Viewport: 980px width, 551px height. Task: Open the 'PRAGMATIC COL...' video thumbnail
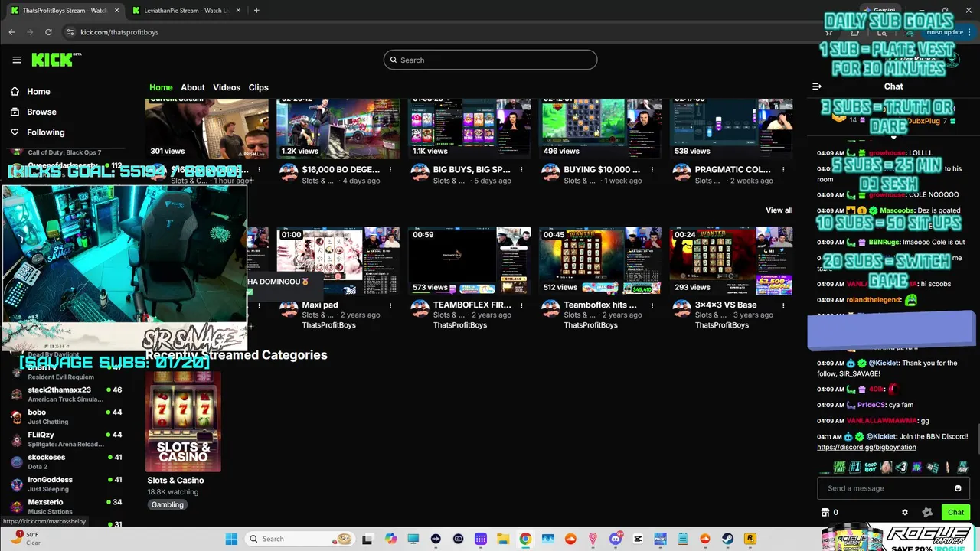[x=731, y=129]
